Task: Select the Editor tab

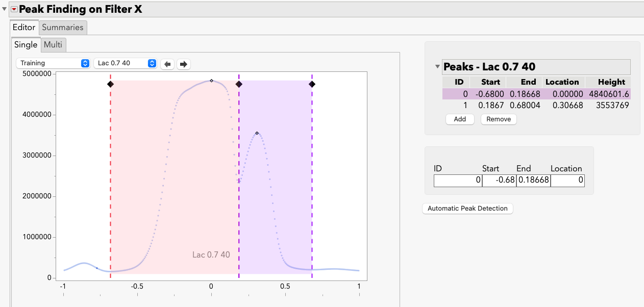Action: (x=23, y=27)
